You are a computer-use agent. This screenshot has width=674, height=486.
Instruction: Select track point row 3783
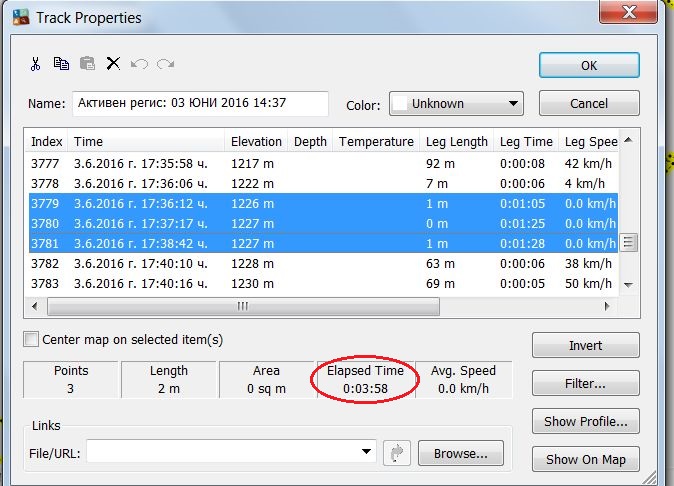(322, 284)
